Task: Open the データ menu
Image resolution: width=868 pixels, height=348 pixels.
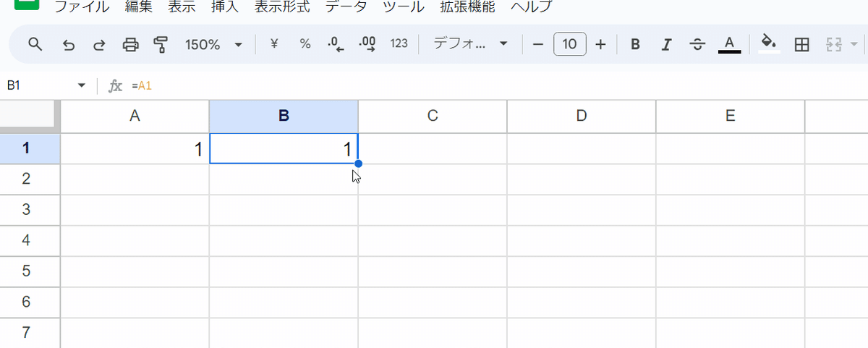Action: (x=346, y=8)
